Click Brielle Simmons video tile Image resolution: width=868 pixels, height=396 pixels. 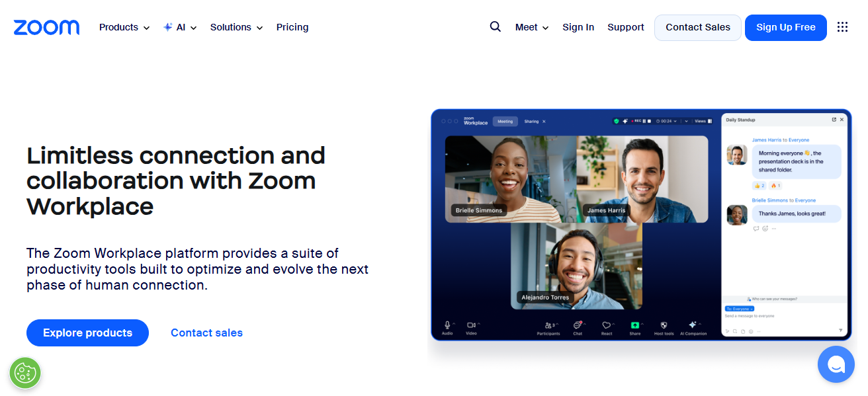(x=510, y=178)
